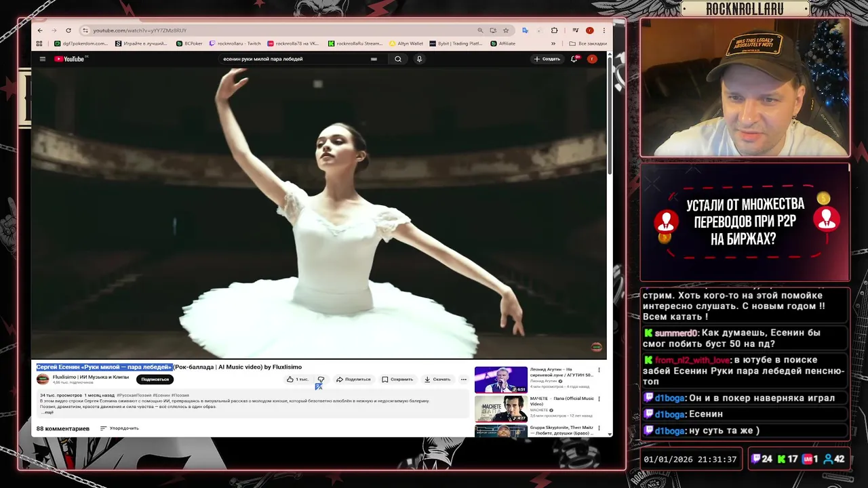Screen dimensions: 868x488
Task: Open the Fluxlisimo channel name link
Action: [91, 377]
